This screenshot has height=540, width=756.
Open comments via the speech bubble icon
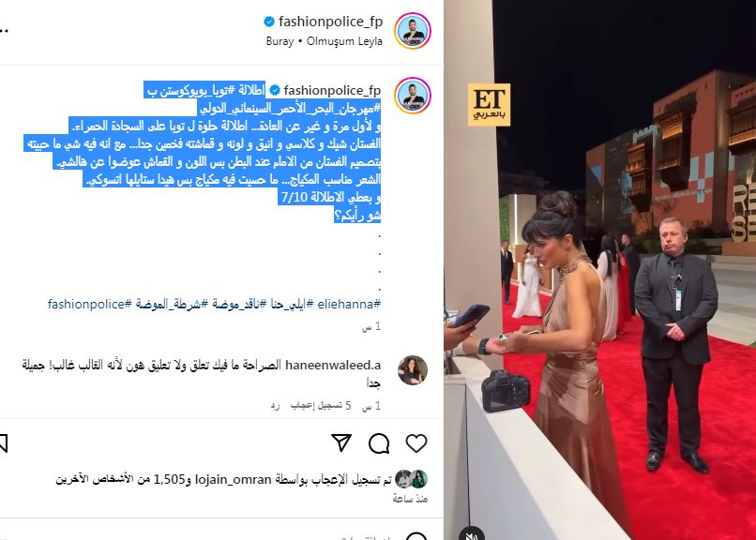pyautogui.click(x=379, y=443)
